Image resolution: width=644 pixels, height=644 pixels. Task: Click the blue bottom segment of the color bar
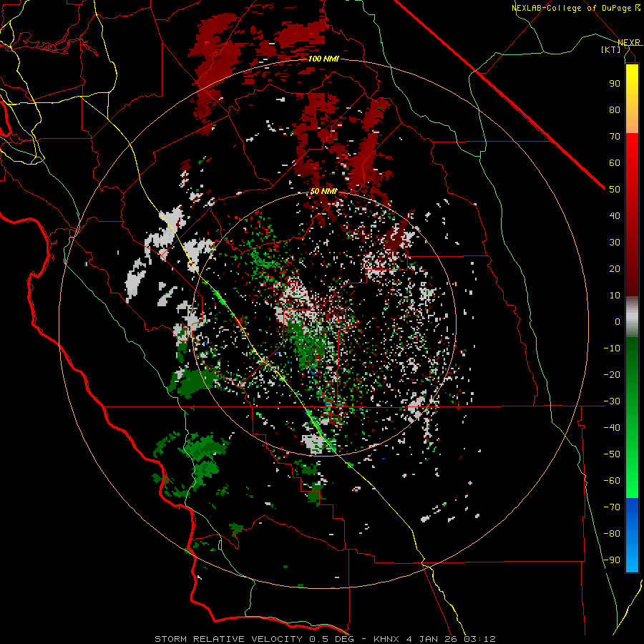632,535
